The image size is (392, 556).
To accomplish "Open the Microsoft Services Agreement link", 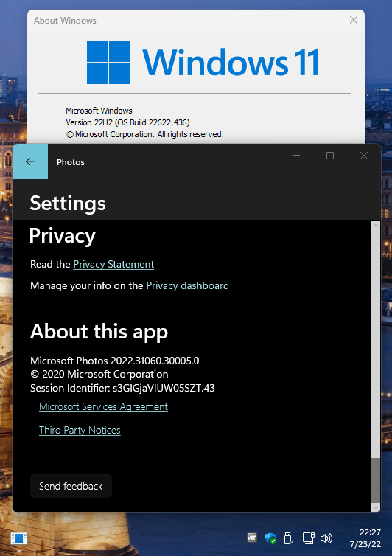I will click(103, 407).
